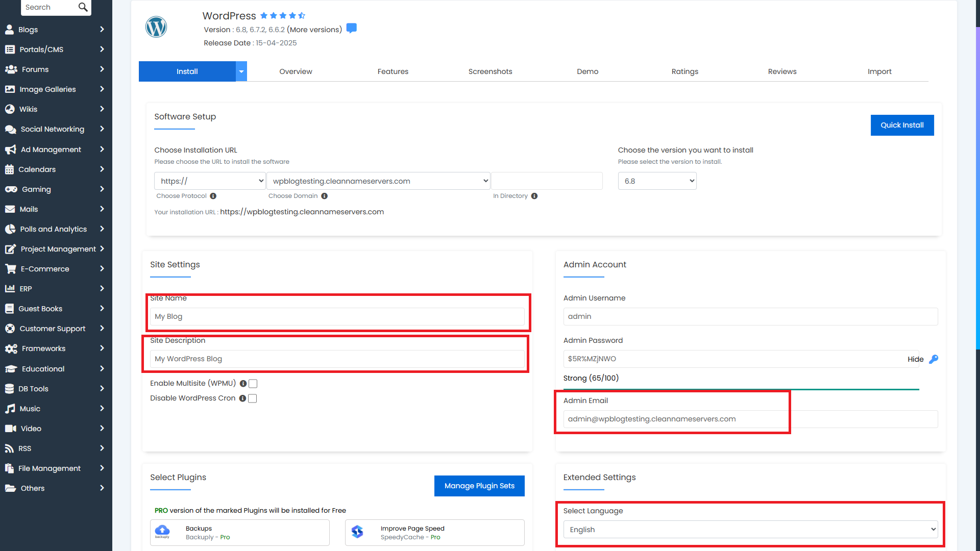980x551 pixels.
Task: Click the Customer Support lifebuoy icon
Action: [x=10, y=329]
